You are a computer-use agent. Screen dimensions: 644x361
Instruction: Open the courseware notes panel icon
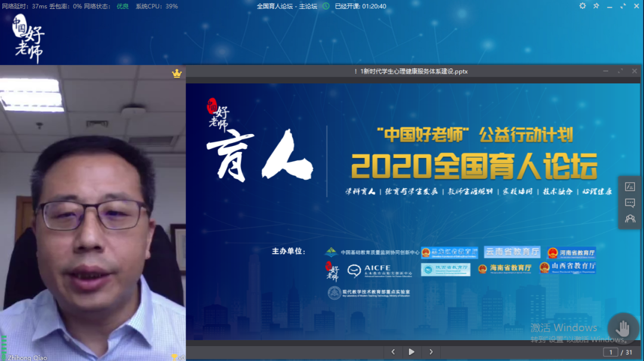click(630, 186)
